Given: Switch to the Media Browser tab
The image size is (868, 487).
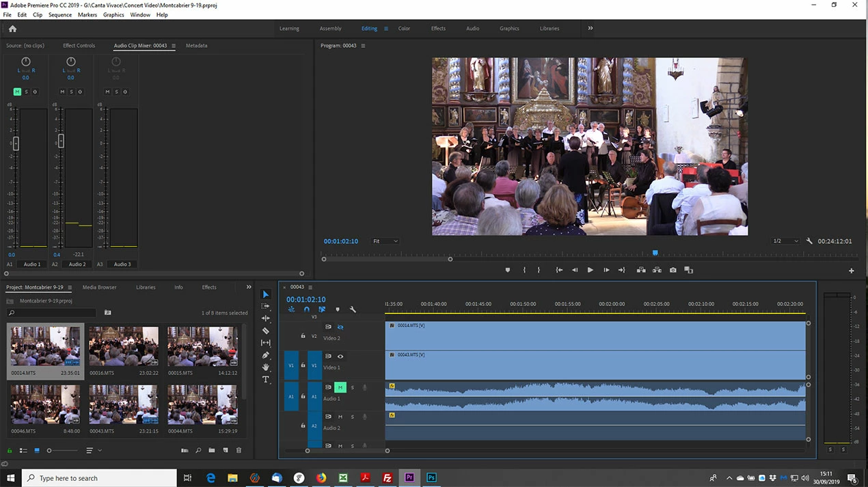Looking at the screenshot, I should click(99, 288).
